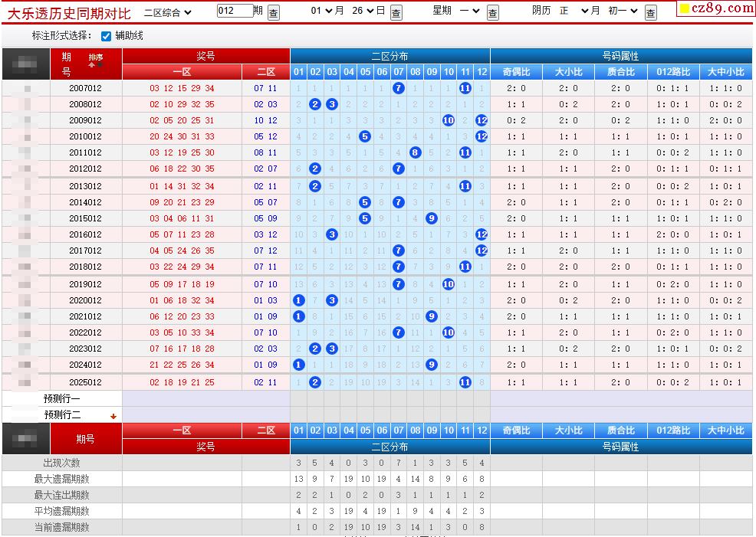Click the red down arrow beside 预测行二
Screen dimensions: 756x537
pyautogui.click(x=113, y=416)
